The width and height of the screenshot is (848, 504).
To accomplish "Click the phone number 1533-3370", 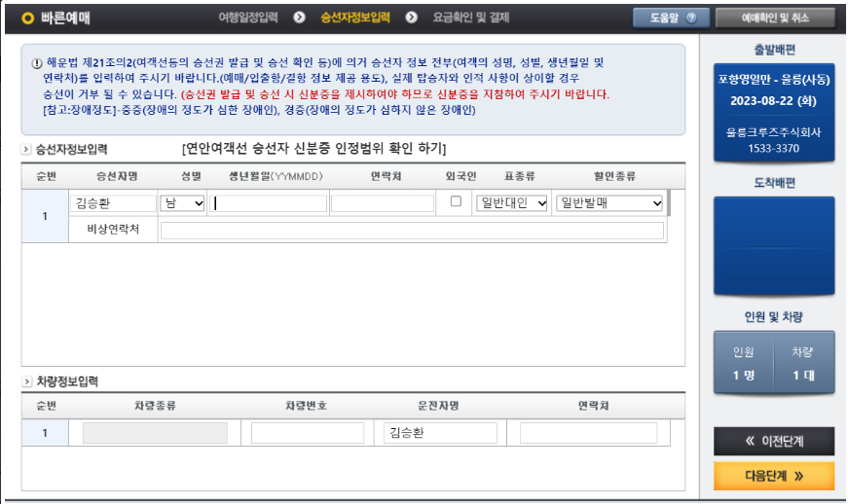I will pos(773,149).
